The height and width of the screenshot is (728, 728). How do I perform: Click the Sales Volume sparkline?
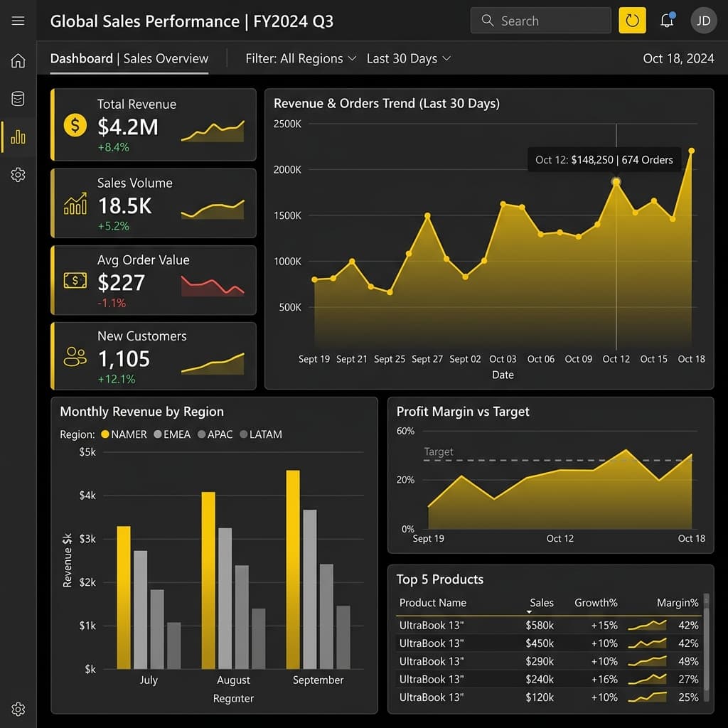pos(213,210)
